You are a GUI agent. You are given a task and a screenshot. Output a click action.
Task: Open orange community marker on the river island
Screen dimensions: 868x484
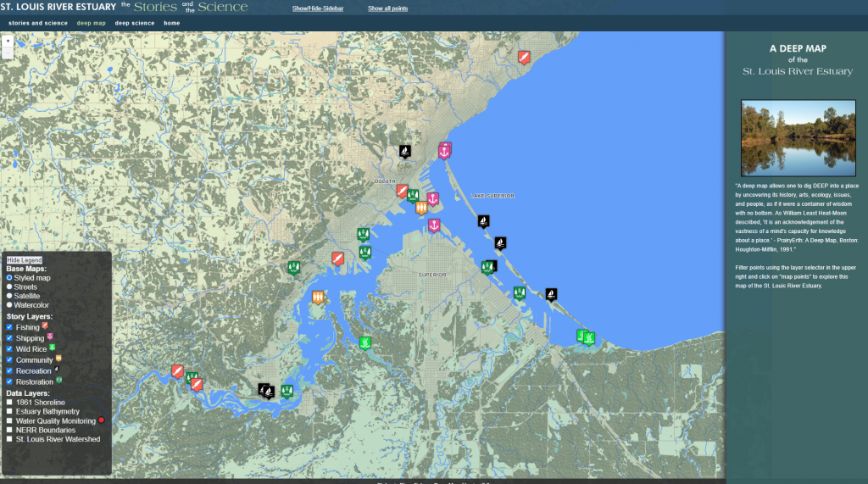(318, 298)
